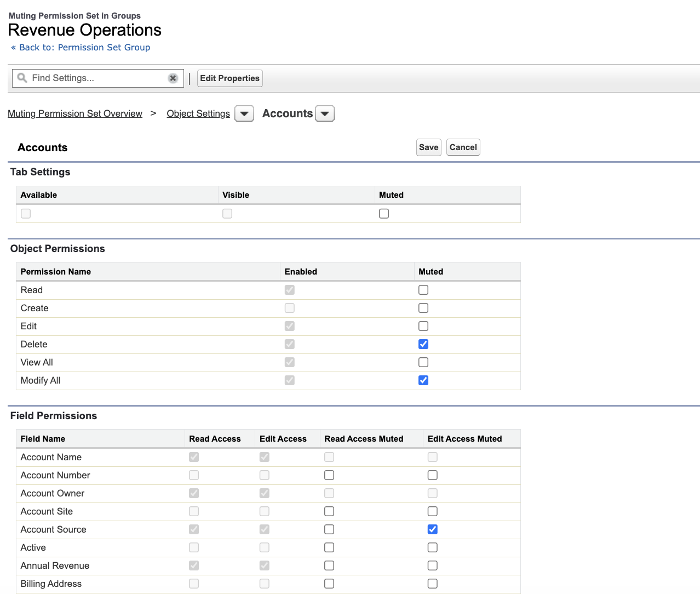The image size is (700, 594).
Task: Open Muting Permission Set Overview breadcrumb
Action: point(75,113)
